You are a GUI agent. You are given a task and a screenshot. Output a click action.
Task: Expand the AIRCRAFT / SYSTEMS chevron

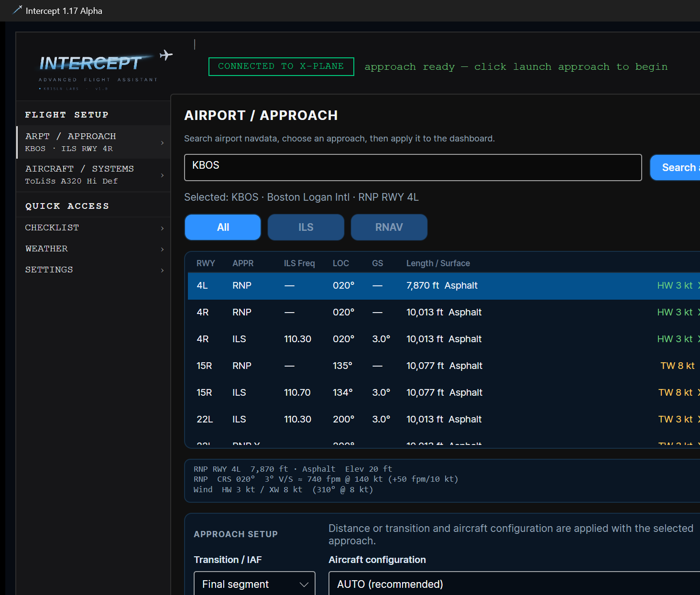163,175
